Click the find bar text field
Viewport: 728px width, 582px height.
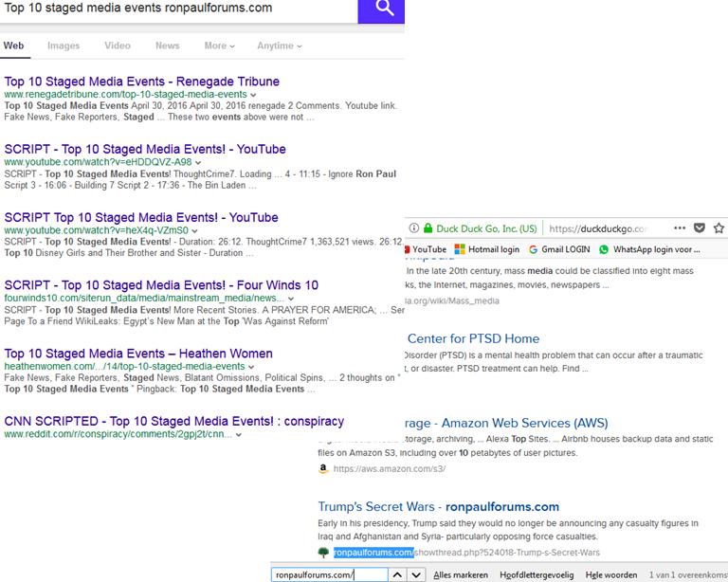pos(330,574)
